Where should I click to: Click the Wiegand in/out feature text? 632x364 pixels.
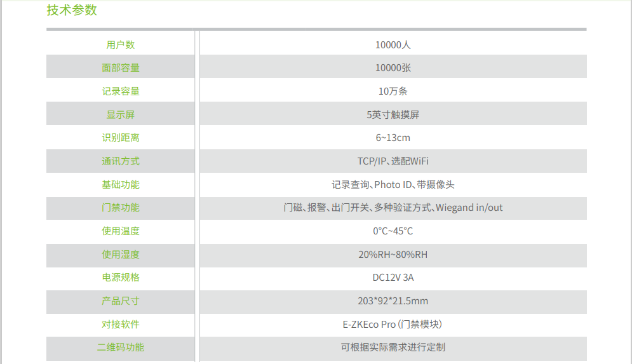tap(469, 208)
